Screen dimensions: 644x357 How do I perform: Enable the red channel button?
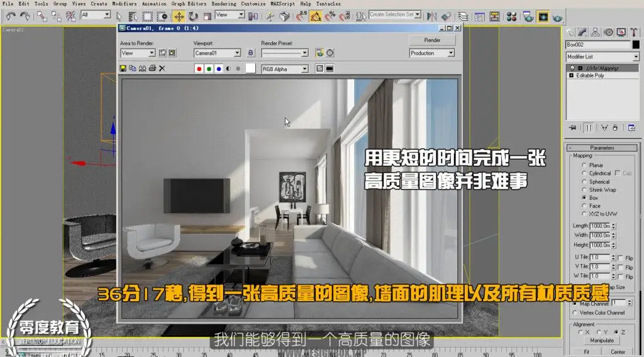pyautogui.click(x=199, y=69)
